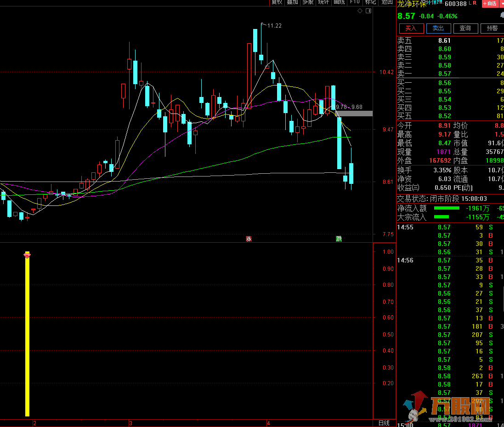Click the 收益(三) value 0.650
The width and height of the screenshot is (504, 427).
pos(442,188)
